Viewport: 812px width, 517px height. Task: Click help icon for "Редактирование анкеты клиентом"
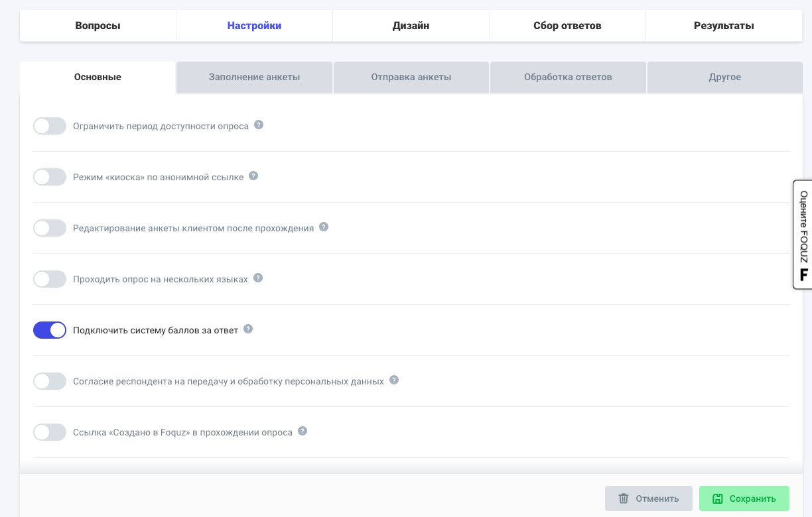point(324,227)
